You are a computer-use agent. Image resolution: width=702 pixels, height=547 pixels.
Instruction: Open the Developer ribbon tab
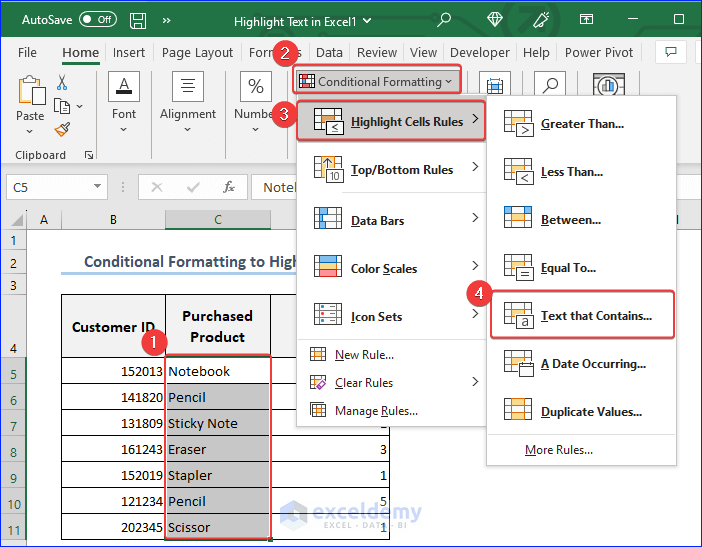click(x=479, y=53)
